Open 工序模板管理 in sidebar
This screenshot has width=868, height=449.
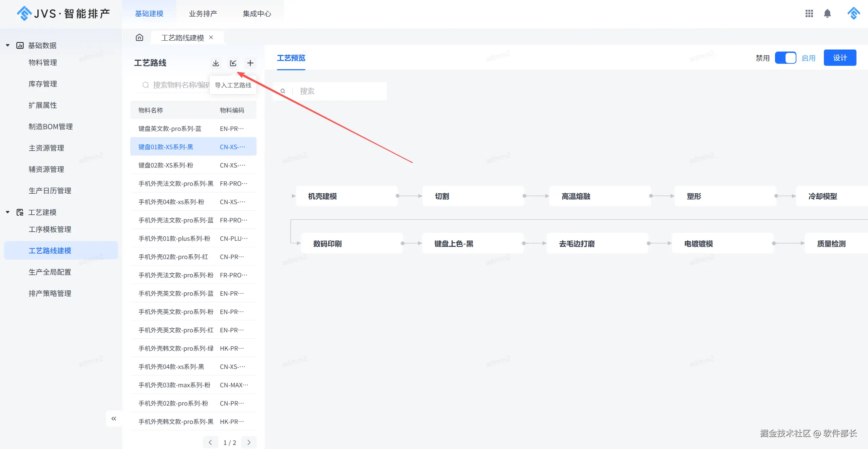pos(50,229)
